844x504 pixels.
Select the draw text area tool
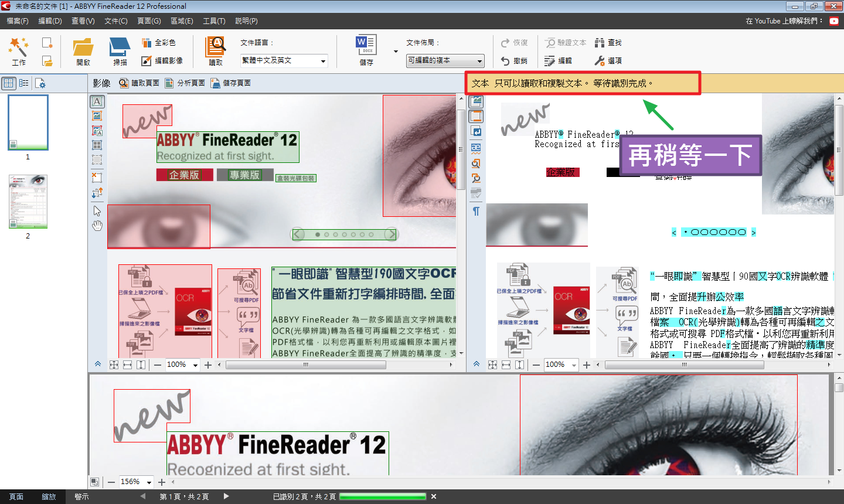[97, 102]
